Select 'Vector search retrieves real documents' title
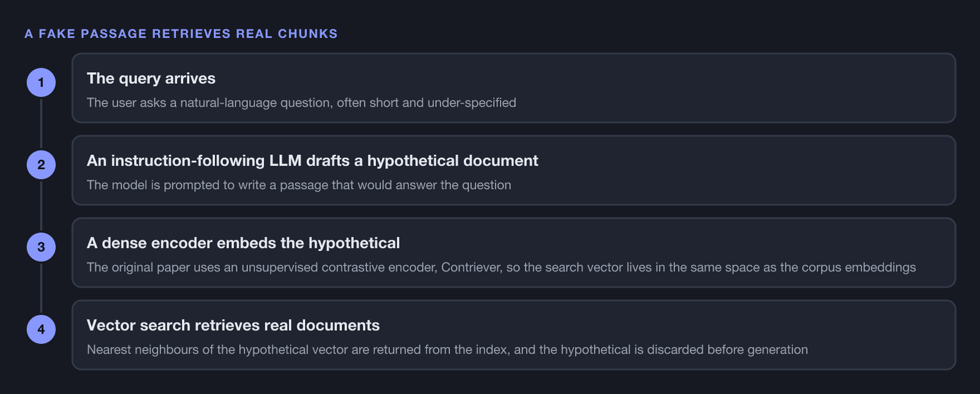Image resolution: width=980 pixels, height=394 pixels. pyautogui.click(x=233, y=325)
